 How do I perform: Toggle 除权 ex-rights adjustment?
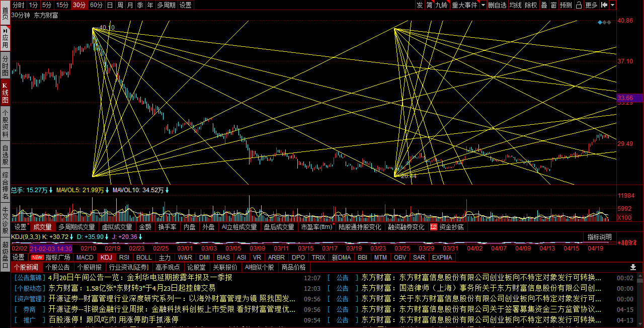coord(531,5)
